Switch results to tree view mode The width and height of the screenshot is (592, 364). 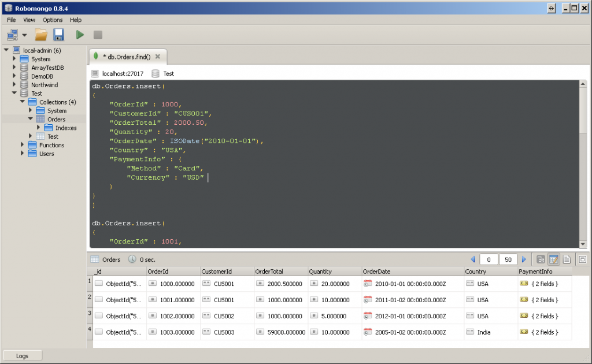coord(541,259)
